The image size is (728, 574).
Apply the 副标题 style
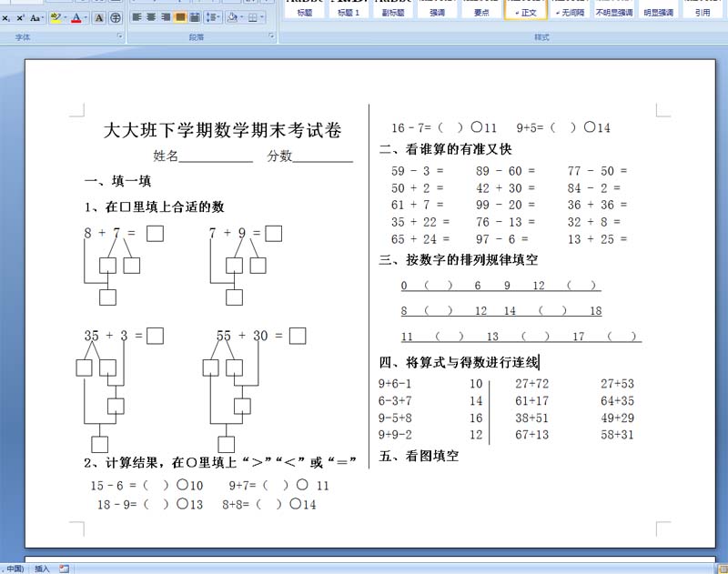[393, 9]
